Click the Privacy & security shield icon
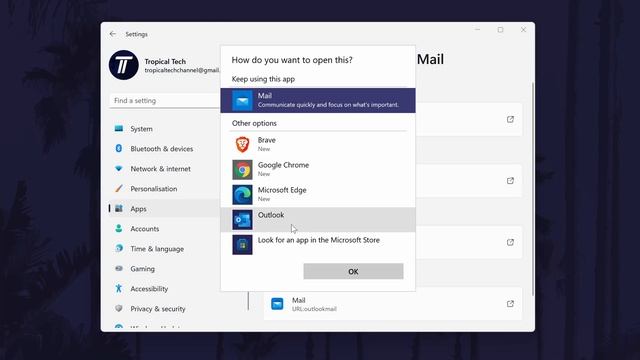640x360 pixels. click(x=119, y=308)
